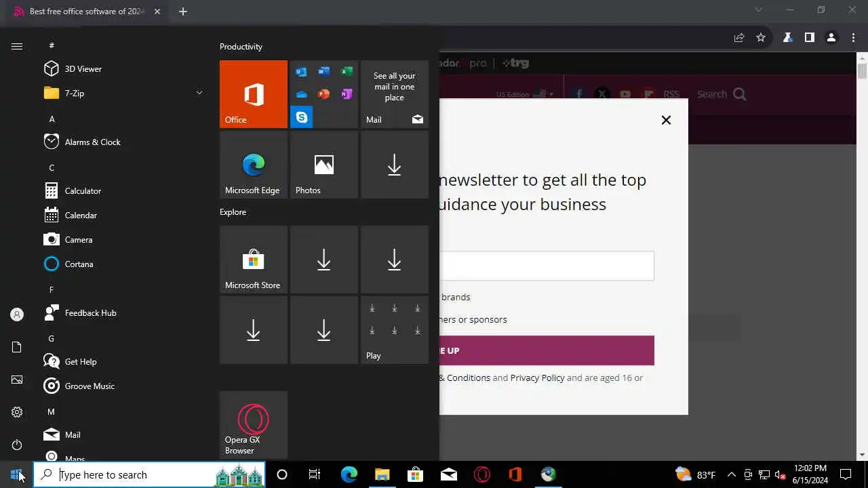Click the Windows Start button
The image size is (868, 488).
coord(16,474)
